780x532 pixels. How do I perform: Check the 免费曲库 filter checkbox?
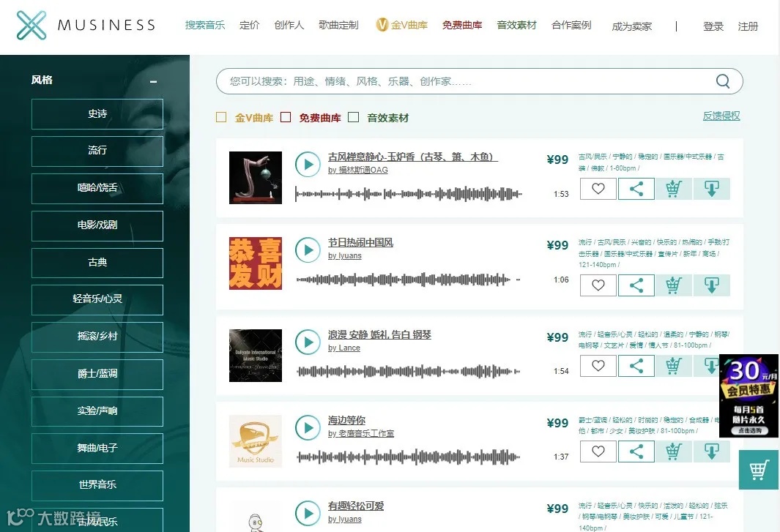click(x=286, y=117)
